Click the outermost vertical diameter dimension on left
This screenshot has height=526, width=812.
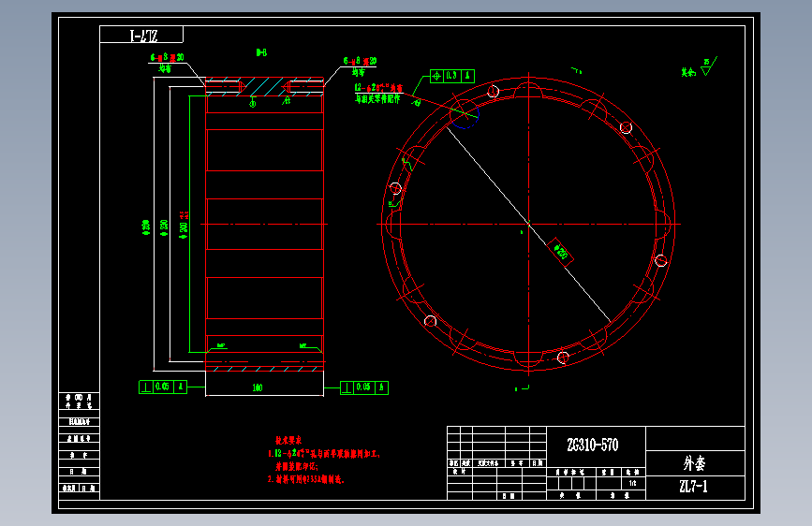point(145,226)
